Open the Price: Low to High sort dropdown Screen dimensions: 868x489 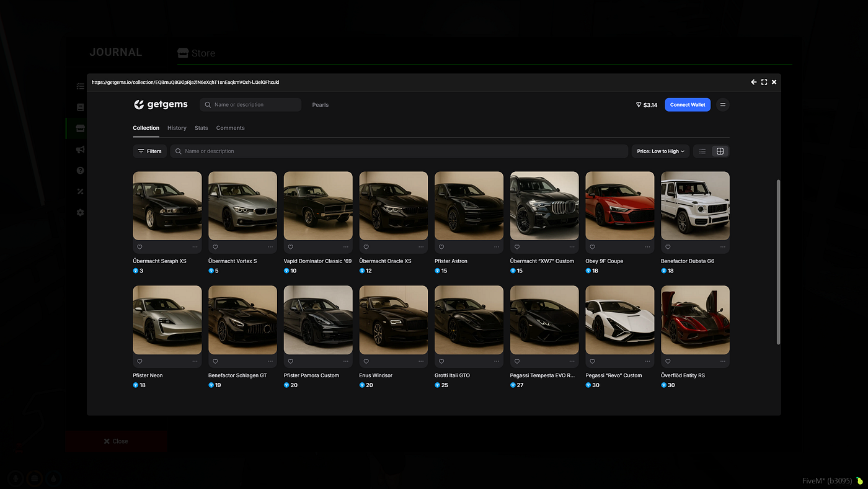click(x=660, y=151)
